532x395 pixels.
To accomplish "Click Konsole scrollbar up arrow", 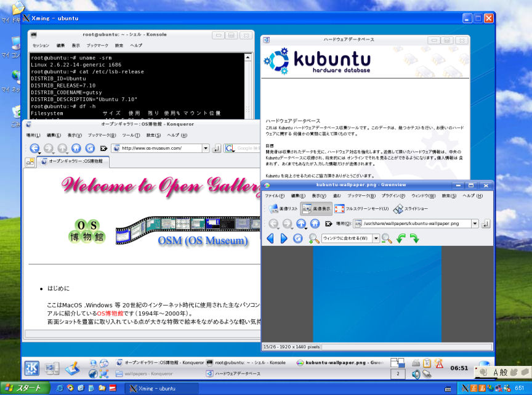I will pos(248,57).
